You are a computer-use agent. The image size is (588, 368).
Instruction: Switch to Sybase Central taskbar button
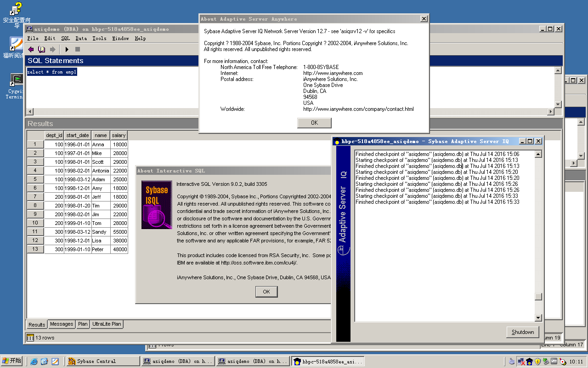103,362
